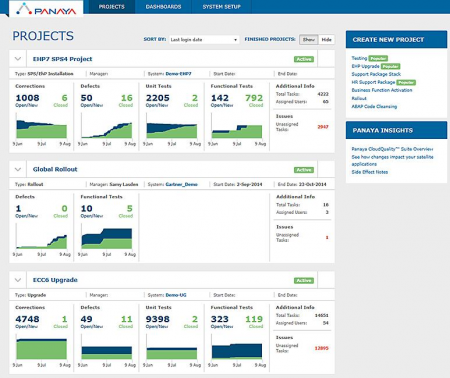Screen dimensions: 450x378
Task: Open the Side Effect Notes link
Action: [370, 172]
